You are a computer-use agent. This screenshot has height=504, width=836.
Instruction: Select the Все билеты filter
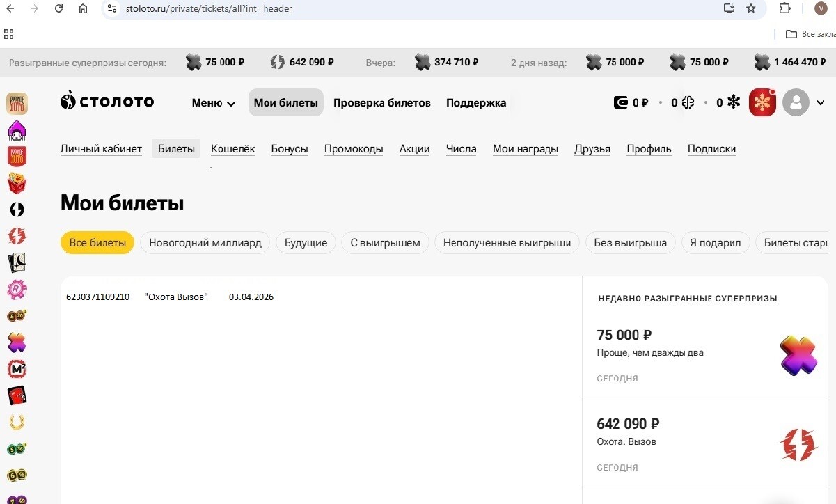pos(97,243)
